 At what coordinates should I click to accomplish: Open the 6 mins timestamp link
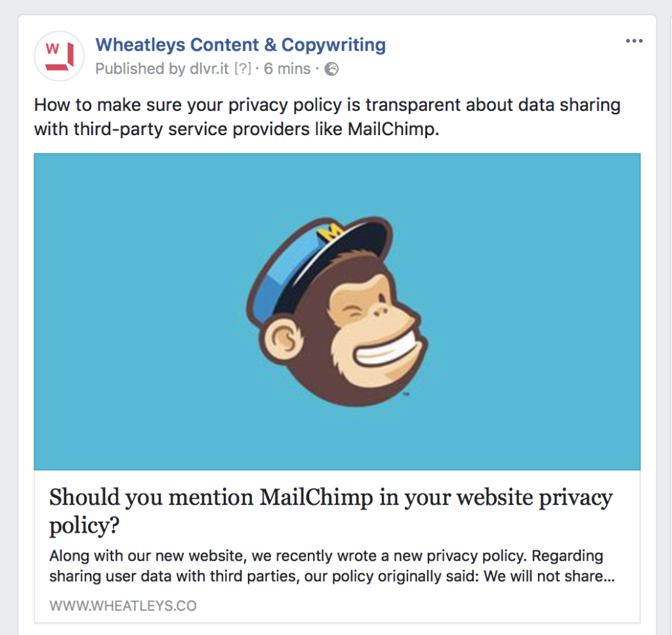click(287, 69)
